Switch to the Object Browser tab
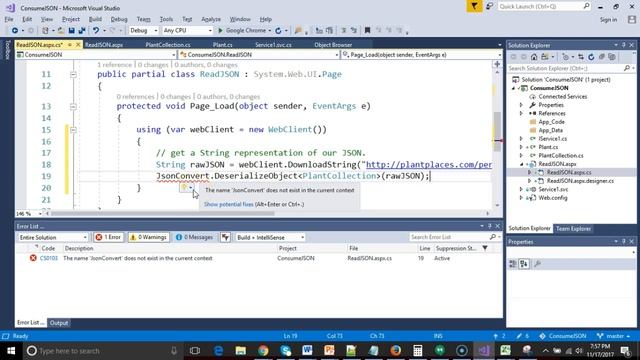 coord(333,45)
